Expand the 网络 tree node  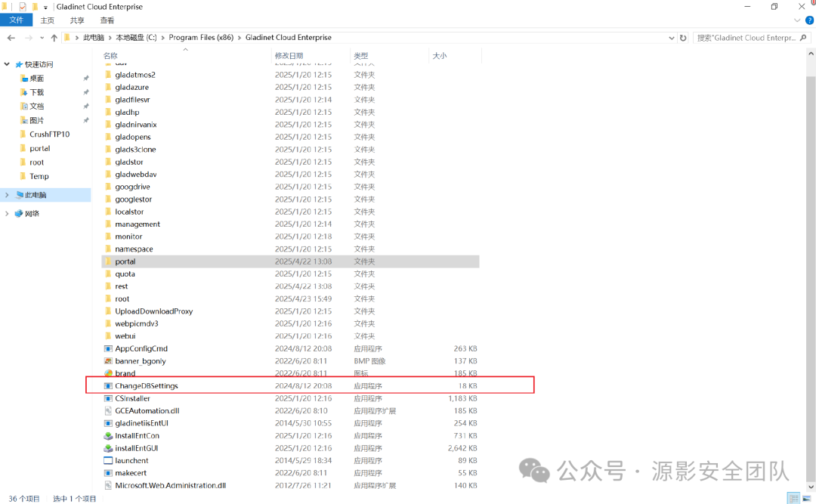coord(7,214)
